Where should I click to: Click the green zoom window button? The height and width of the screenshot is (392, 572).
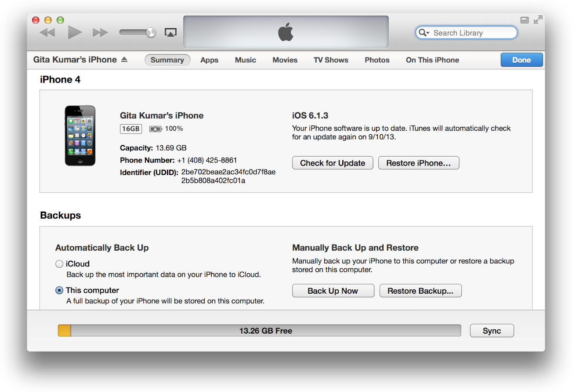coord(60,20)
